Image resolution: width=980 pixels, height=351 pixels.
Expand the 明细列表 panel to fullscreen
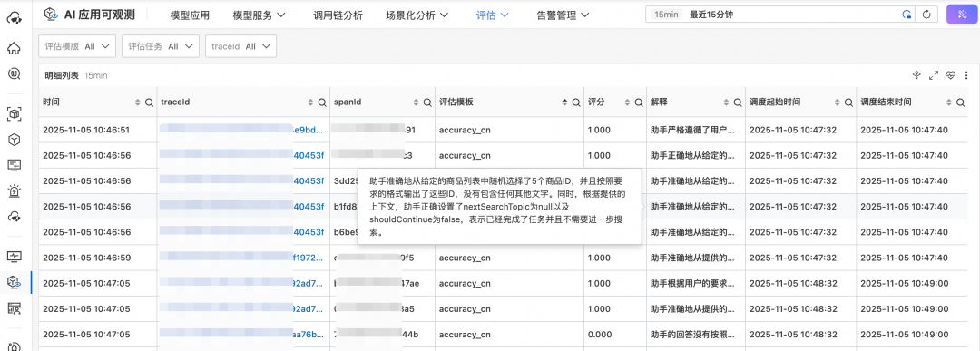(x=934, y=75)
